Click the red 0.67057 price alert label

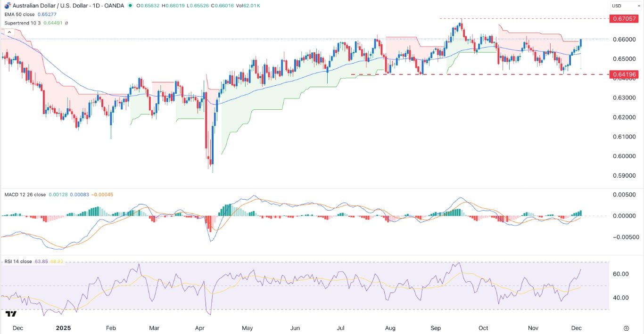(623, 19)
